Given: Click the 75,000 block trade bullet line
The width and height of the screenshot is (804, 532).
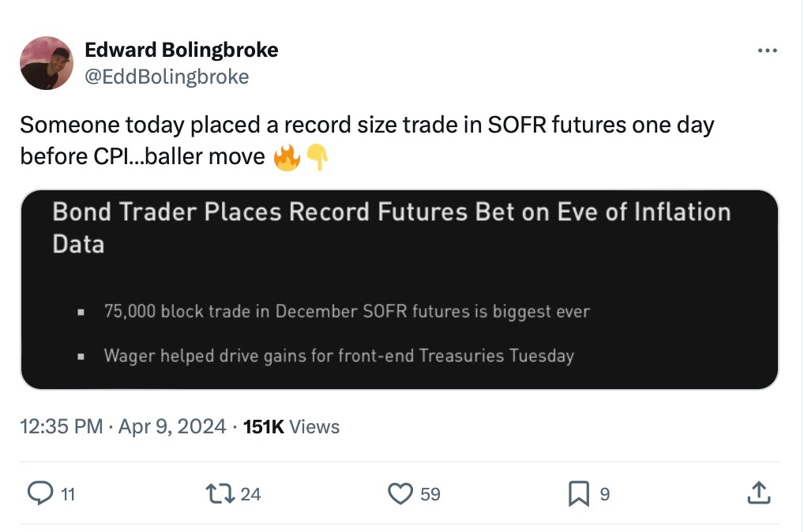Looking at the screenshot, I should [x=346, y=312].
